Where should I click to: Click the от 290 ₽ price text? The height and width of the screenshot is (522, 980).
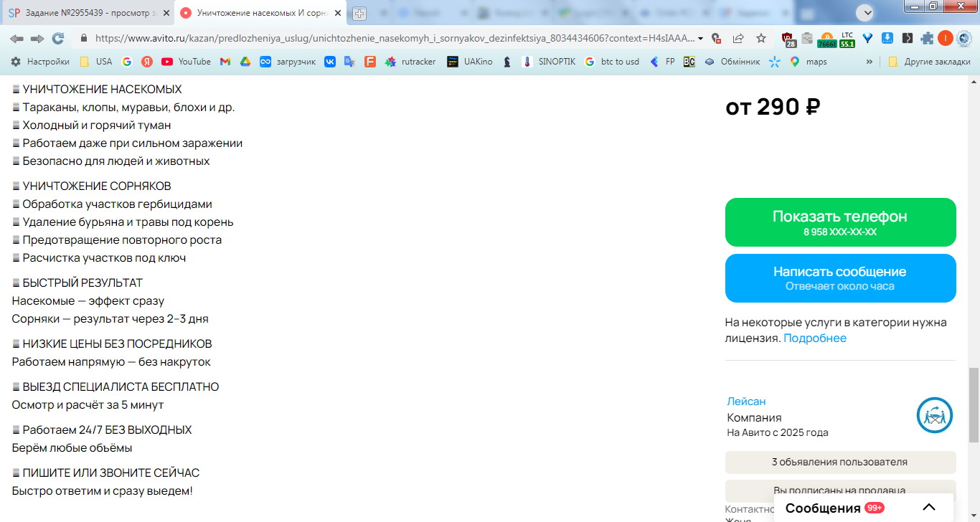click(773, 107)
